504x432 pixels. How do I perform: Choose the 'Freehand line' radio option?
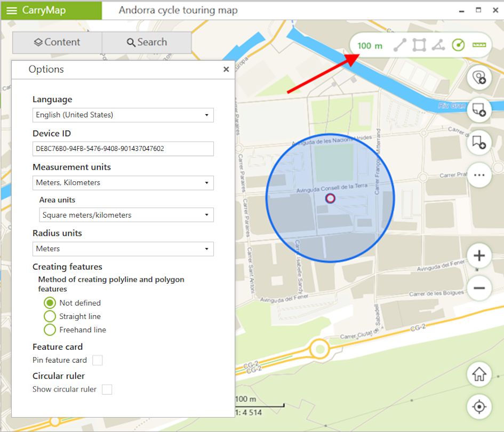[x=50, y=330]
